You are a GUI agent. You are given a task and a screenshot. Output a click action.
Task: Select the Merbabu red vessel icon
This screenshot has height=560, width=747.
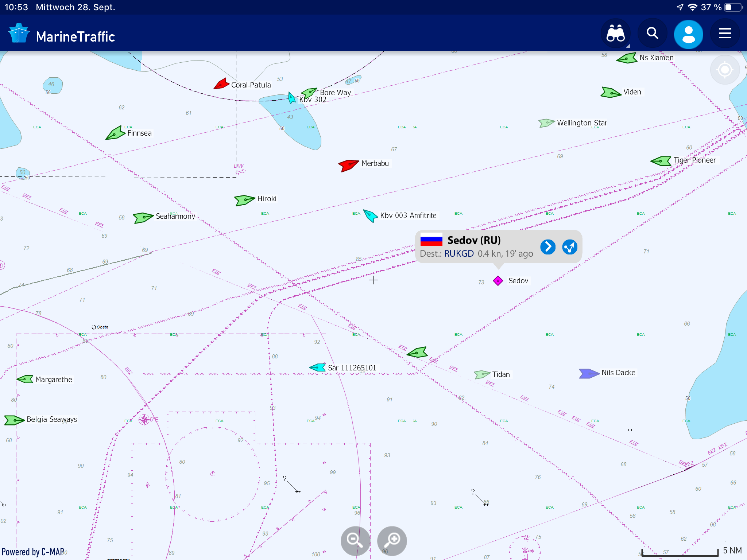348,165
